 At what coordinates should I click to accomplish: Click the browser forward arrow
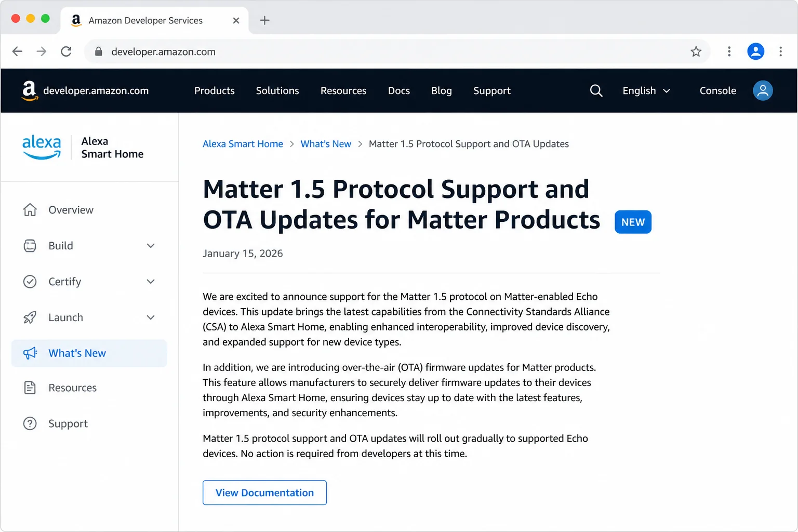click(42, 51)
